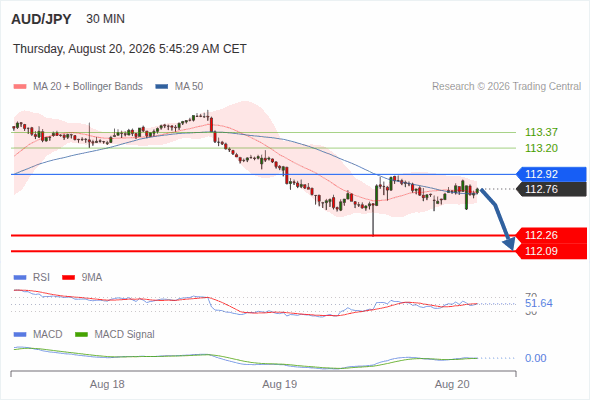
Task: Click the 112.26 red support label
Action: point(551,236)
